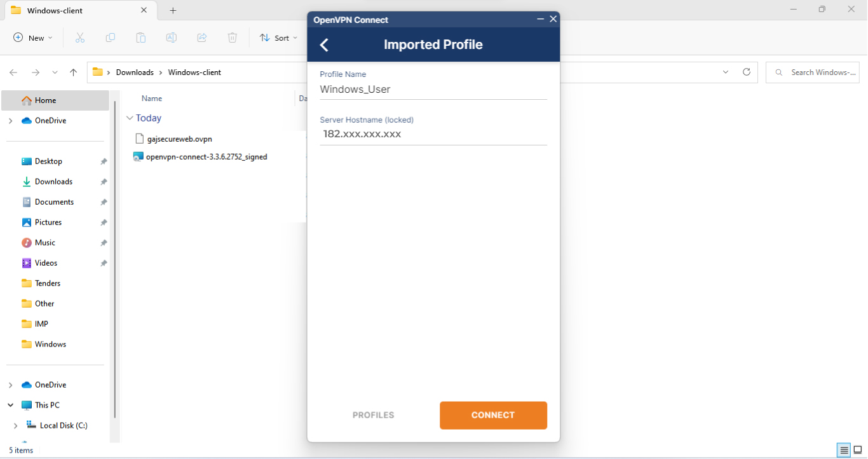Select Local Disk (C:) in sidebar
Viewport: 868px width, 459px height.
[x=64, y=426]
